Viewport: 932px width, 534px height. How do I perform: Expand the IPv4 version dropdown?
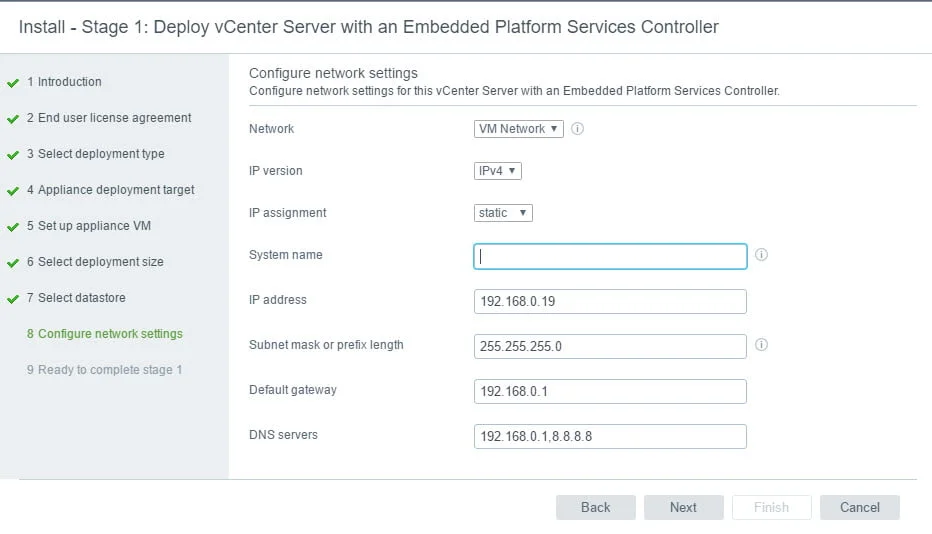click(x=497, y=171)
